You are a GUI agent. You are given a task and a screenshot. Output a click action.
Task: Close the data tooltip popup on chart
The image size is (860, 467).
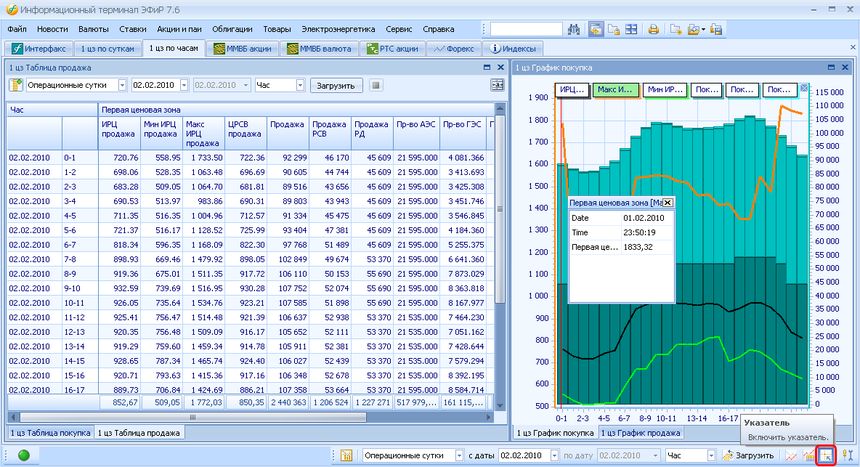[x=667, y=203]
